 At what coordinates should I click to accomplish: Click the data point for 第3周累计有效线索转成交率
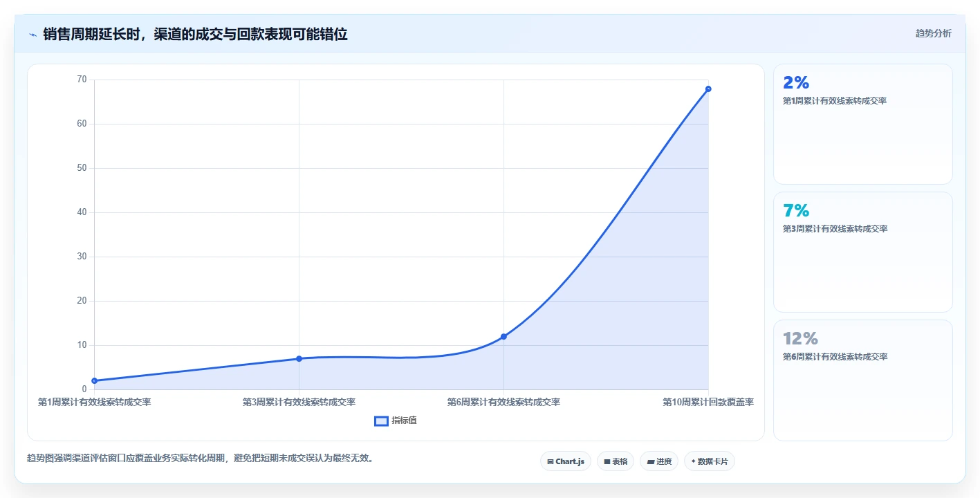299,358
